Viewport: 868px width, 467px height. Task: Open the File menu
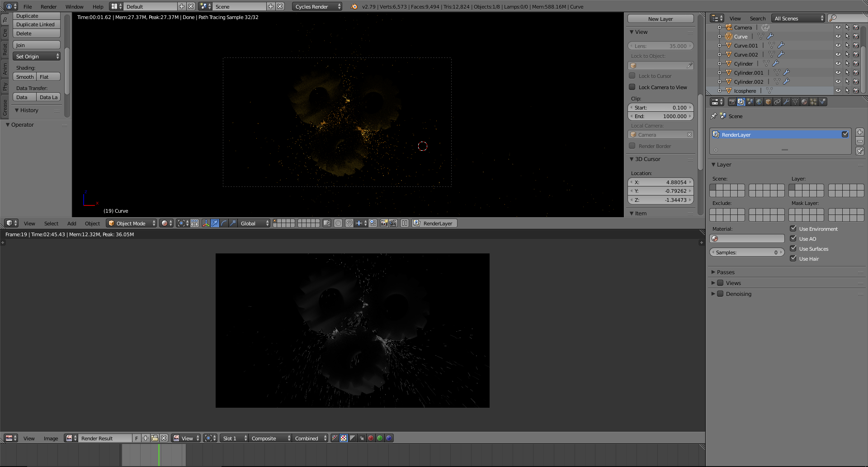pos(28,6)
